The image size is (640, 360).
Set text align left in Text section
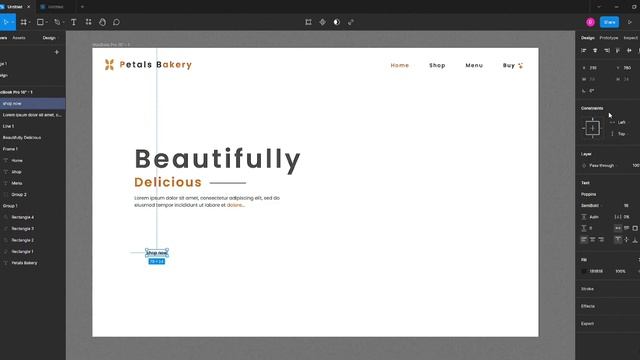584,240
